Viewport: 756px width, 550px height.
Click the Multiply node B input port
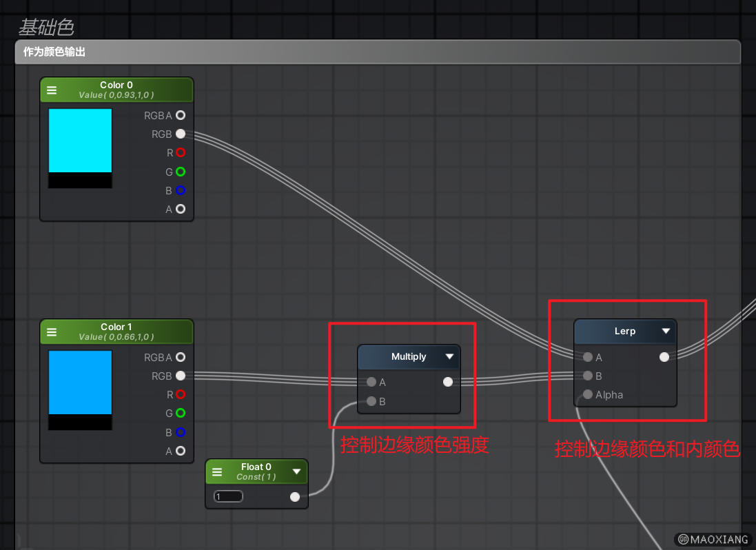click(x=371, y=401)
